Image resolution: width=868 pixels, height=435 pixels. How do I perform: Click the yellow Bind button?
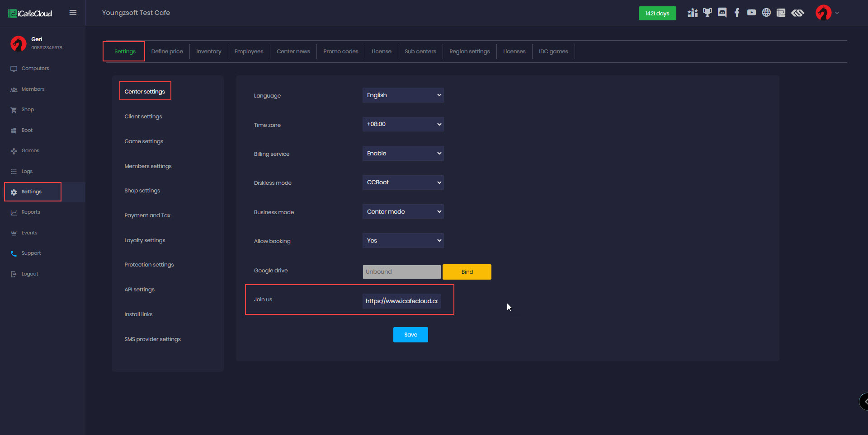pos(467,272)
